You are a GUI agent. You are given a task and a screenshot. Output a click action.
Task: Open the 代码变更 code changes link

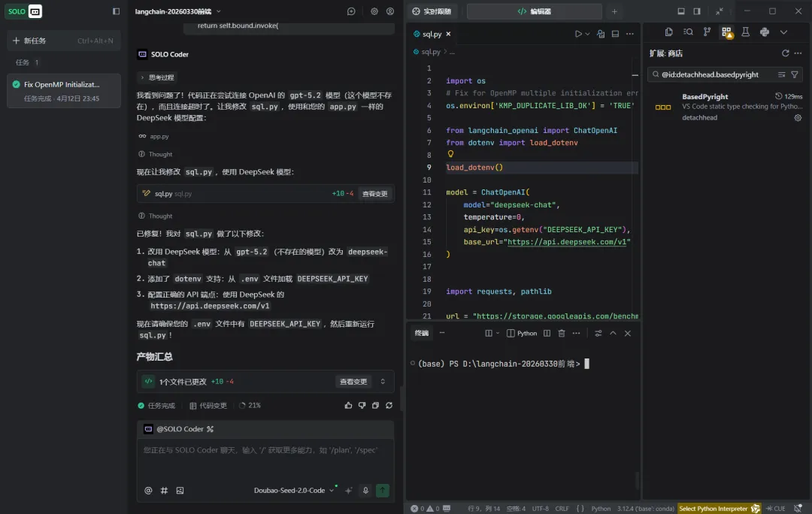click(208, 405)
